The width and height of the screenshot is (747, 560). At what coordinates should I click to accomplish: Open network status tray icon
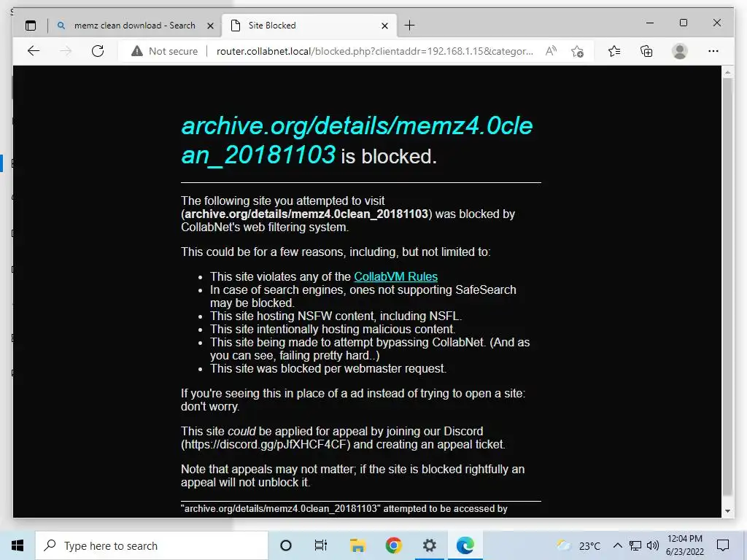(635, 545)
